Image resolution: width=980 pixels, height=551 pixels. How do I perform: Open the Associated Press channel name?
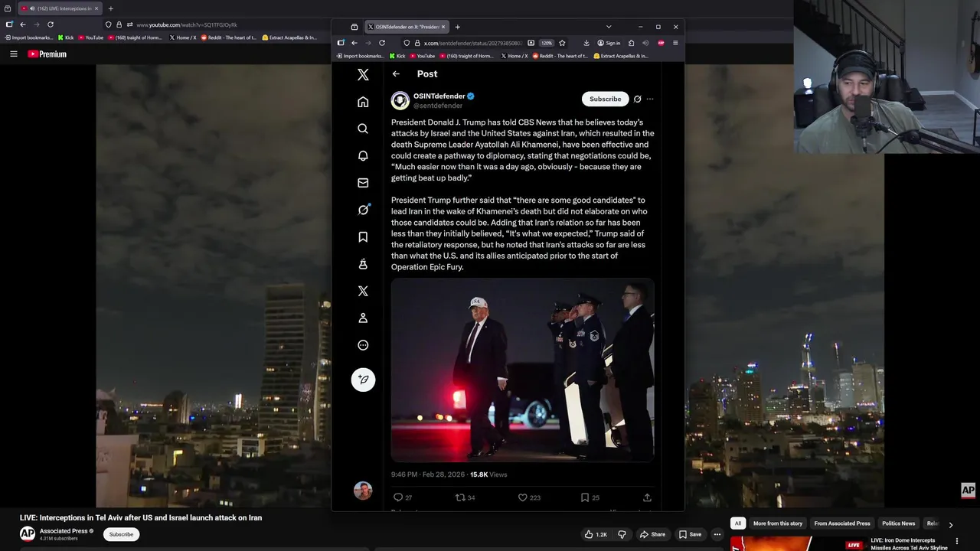(64, 531)
